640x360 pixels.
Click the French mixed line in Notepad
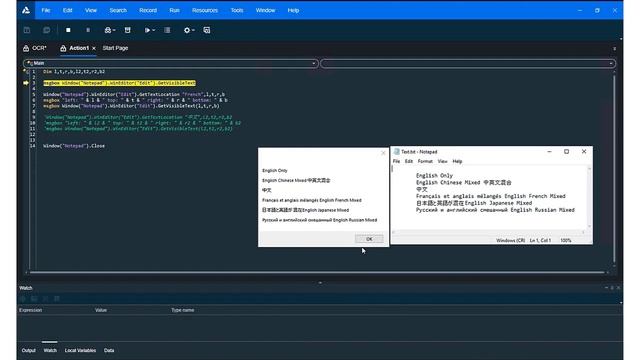[491, 196]
